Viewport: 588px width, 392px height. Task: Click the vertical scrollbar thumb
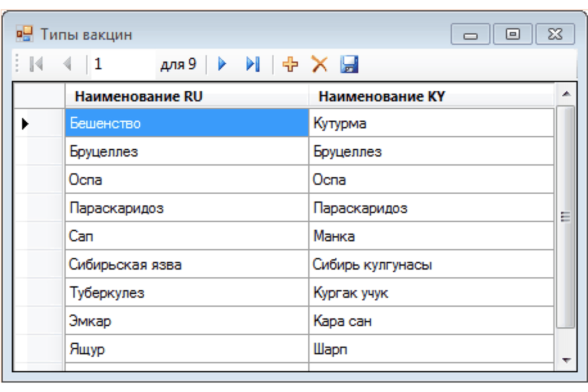566,217
